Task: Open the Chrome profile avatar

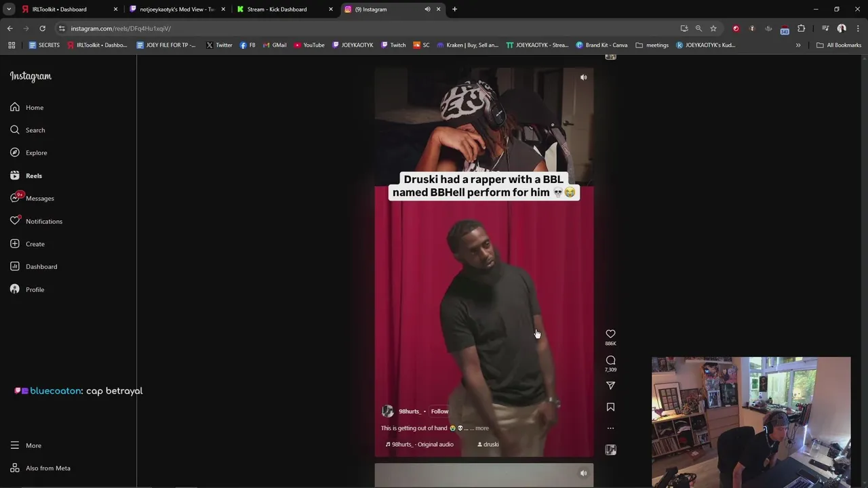Action: 842,28
